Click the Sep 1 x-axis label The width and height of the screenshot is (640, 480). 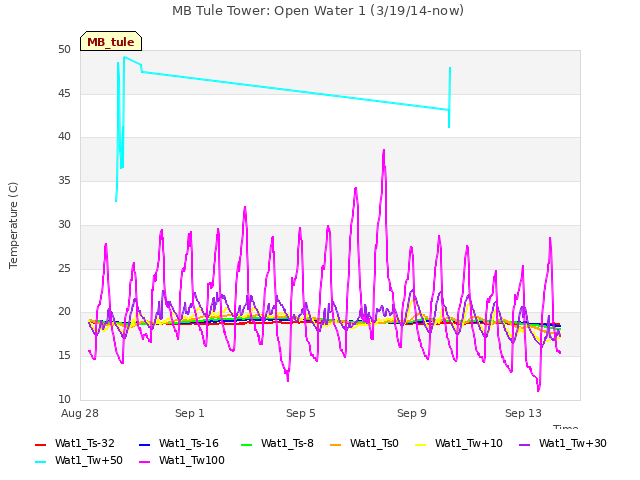tap(190, 413)
